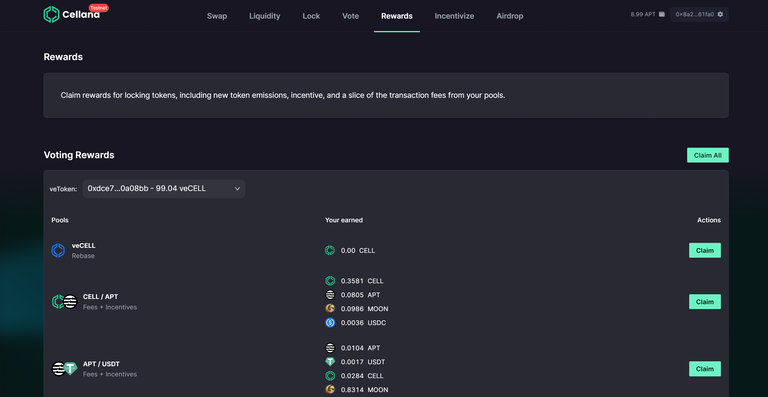The height and width of the screenshot is (397, 768).
Task: Click the Rewards page heading
Action: [63, 57]
